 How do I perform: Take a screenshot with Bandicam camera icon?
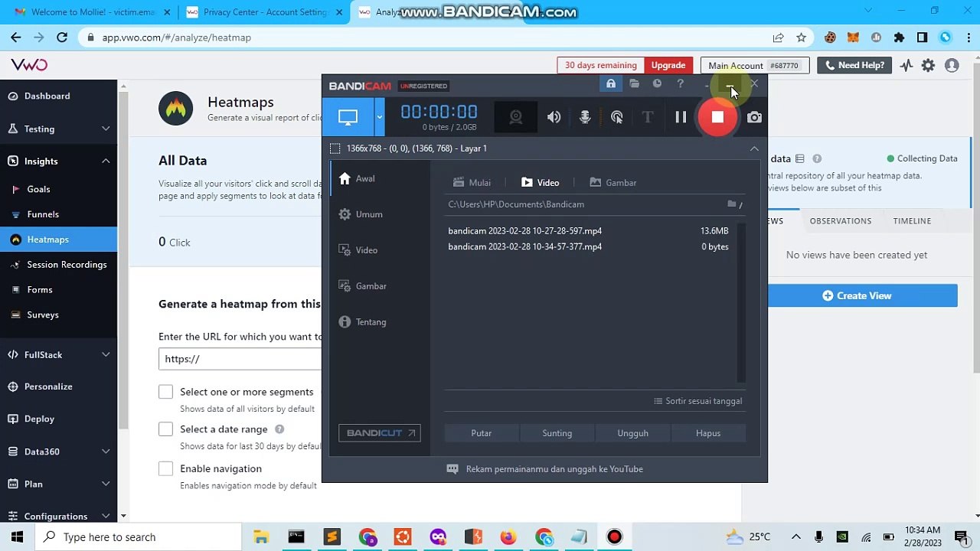point(754,117)
